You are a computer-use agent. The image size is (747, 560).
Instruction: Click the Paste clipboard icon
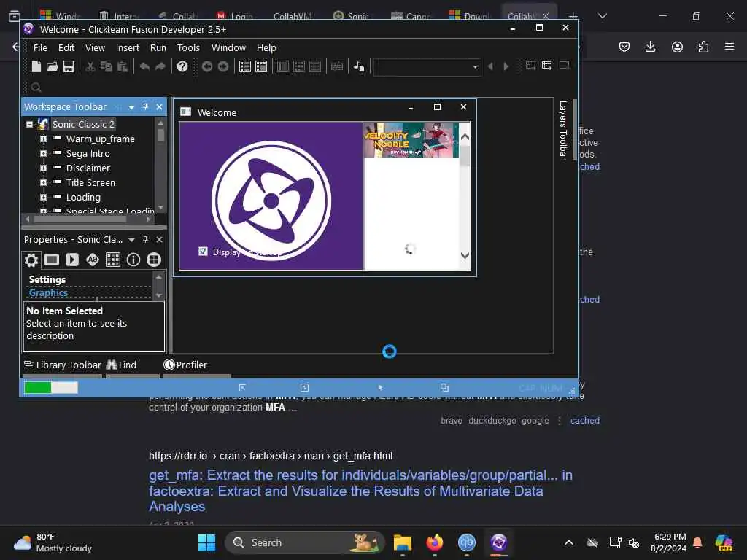coord(123,66)
